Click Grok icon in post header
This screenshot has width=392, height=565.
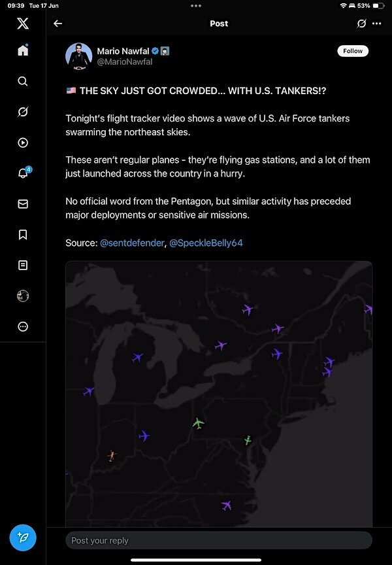coord(361,24)
